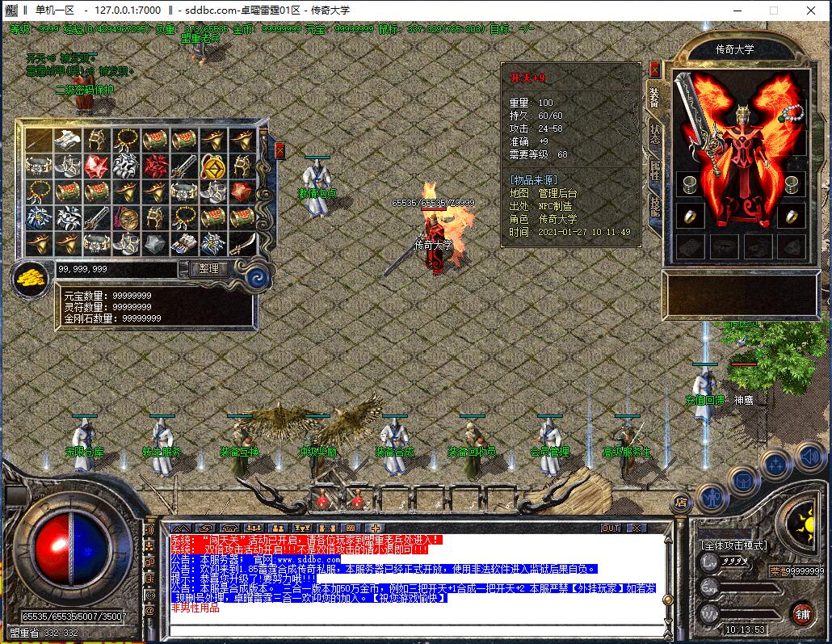This screenshot has width=832, height=644.
Task: Talk to the 装备合成 NPC
Action: (394, 445)
